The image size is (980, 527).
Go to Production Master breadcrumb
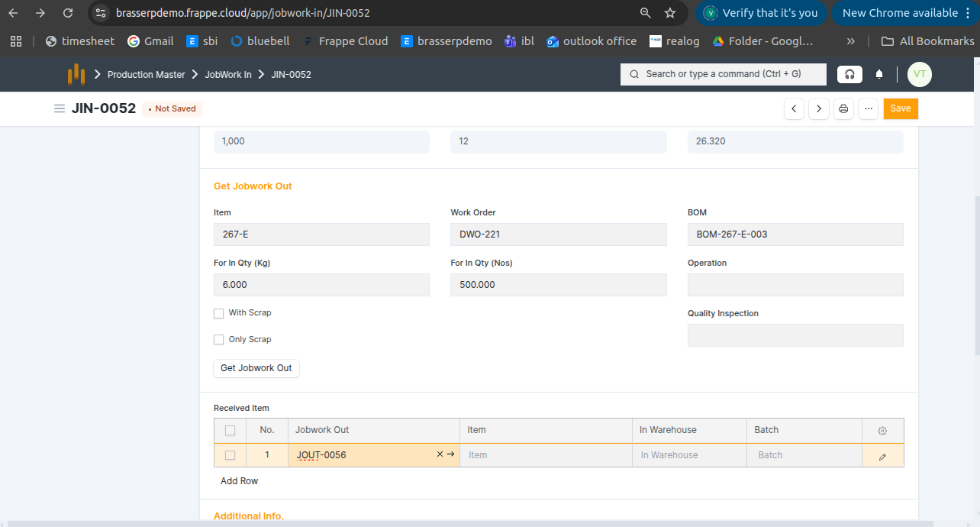(146, 75)
